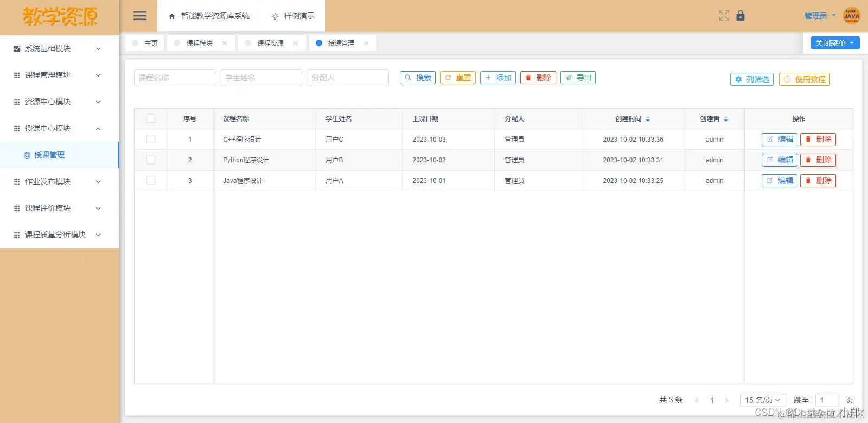Open the 列筛选 column filter
Image resolution: width=868 pixels, height=423 pixels.
tap(752, 79)
